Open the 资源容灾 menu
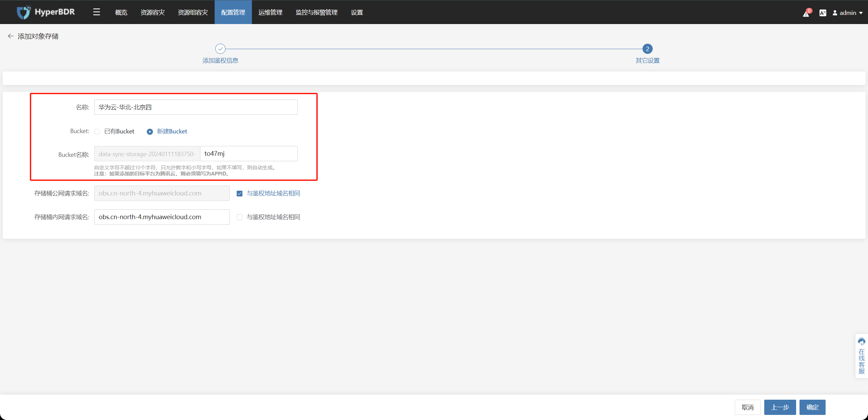 click(x=153, y=12)
